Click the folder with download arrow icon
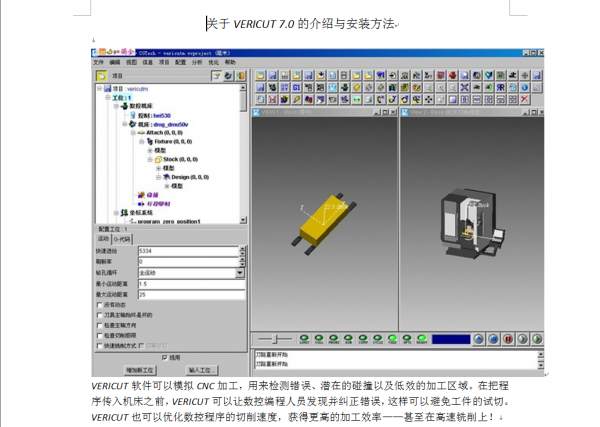 point(321,75)
